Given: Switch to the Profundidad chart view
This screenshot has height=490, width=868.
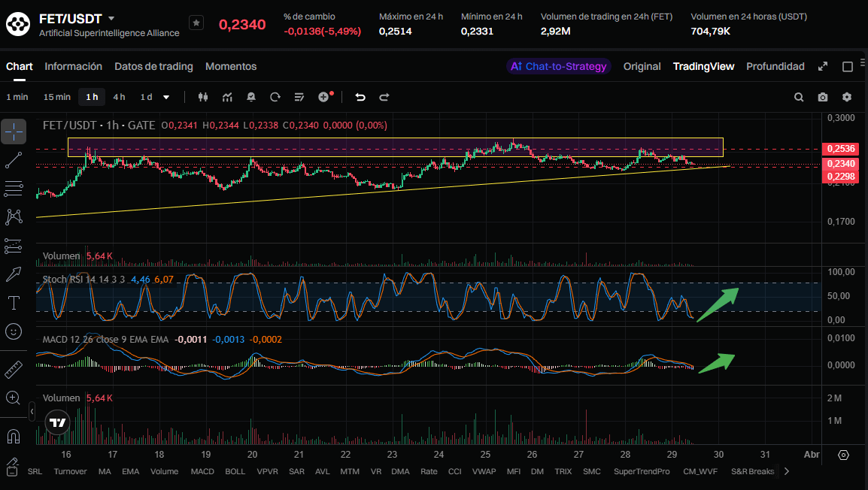Looking at the screenshot, I should click(x=775, y=66).
